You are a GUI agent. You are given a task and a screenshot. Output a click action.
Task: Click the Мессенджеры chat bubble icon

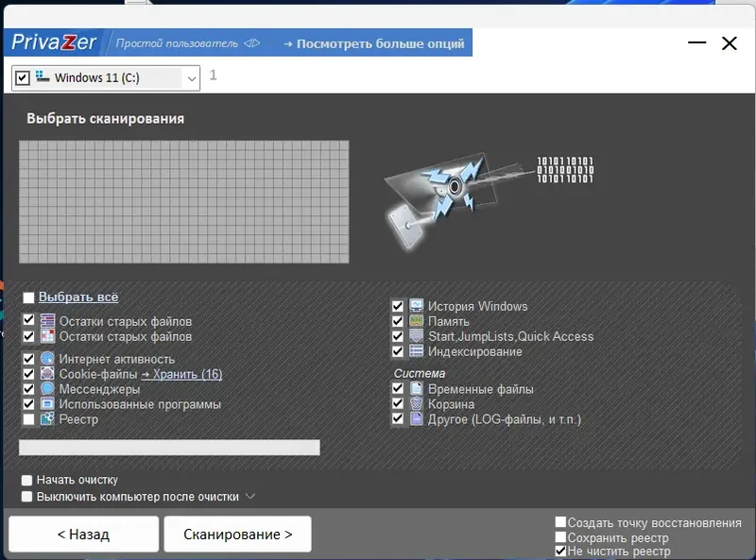pos(47,388)
